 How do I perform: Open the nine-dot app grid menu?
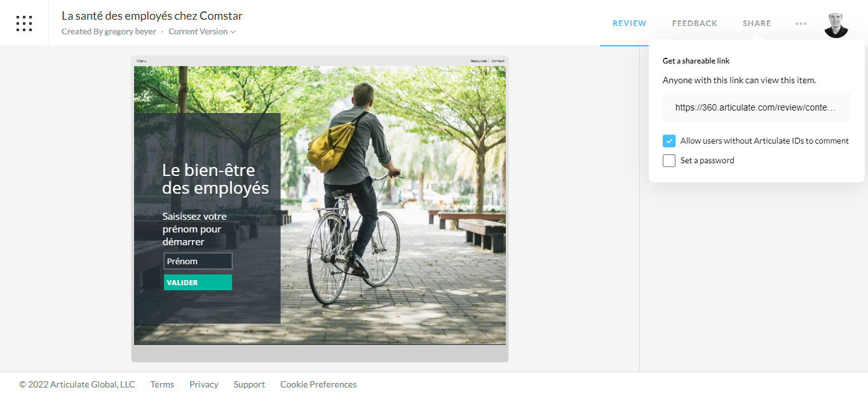(x=24, y=24)
